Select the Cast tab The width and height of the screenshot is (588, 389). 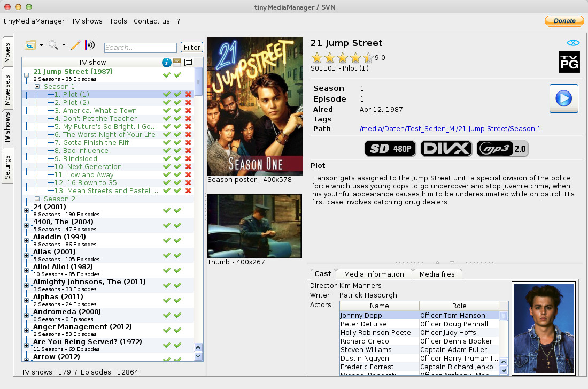322,274
